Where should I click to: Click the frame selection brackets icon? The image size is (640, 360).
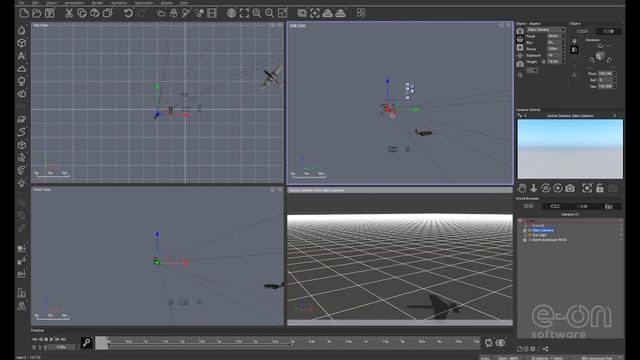(244, 13)
